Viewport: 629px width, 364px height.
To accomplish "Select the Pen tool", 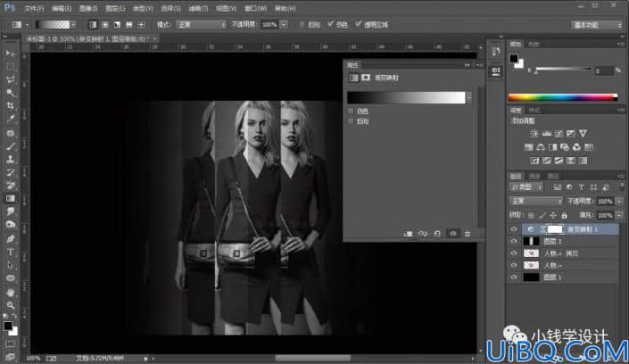I will (x=11, y=239).
